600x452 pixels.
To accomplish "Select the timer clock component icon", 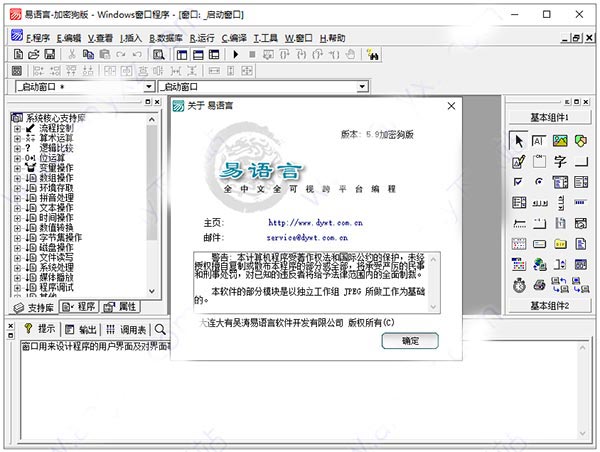I will pos(519,285).
